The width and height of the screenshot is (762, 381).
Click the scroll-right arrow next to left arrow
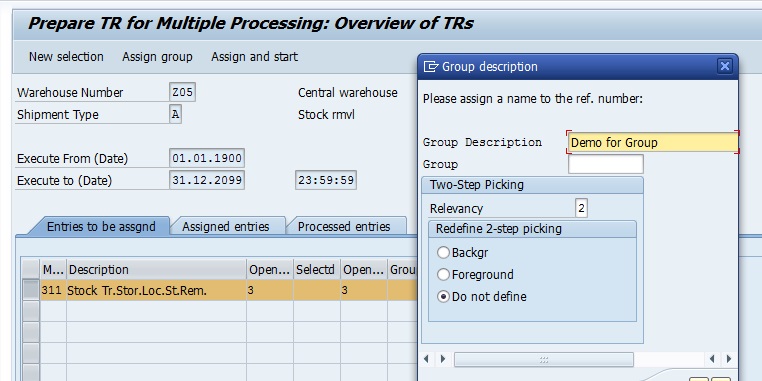pyautogui.click(x=443, y=360)
